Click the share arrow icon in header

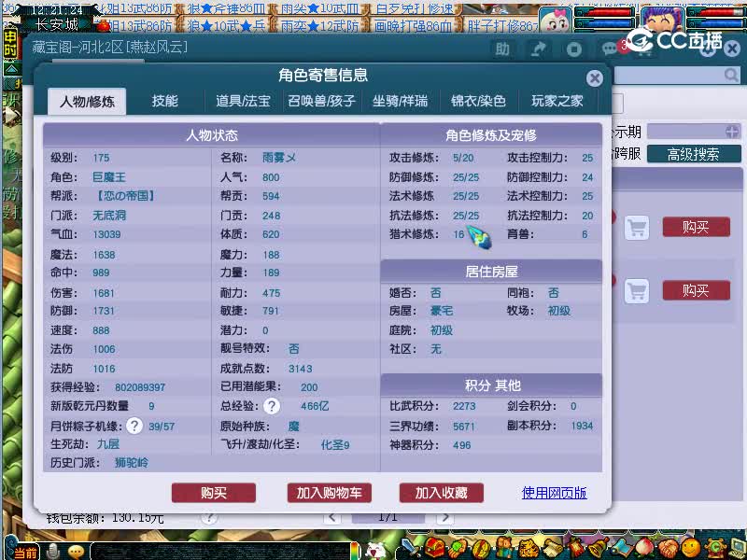click(x=539, y=49)
